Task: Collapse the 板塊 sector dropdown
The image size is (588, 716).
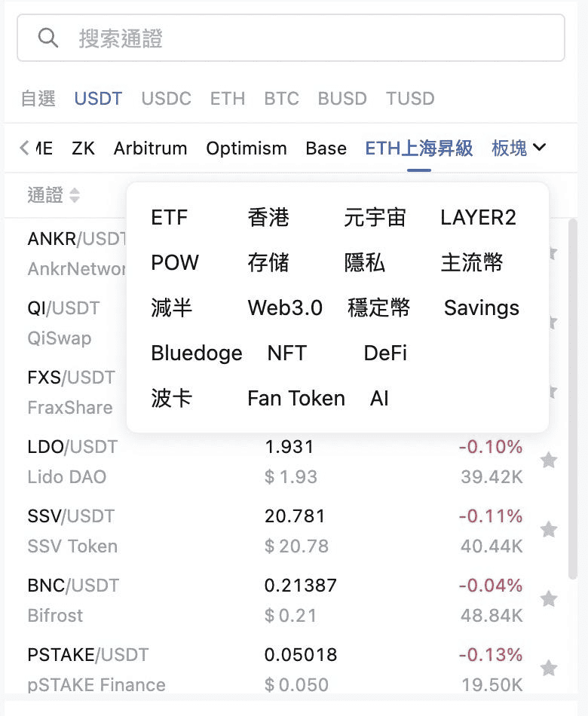Action: coord(519,148)
